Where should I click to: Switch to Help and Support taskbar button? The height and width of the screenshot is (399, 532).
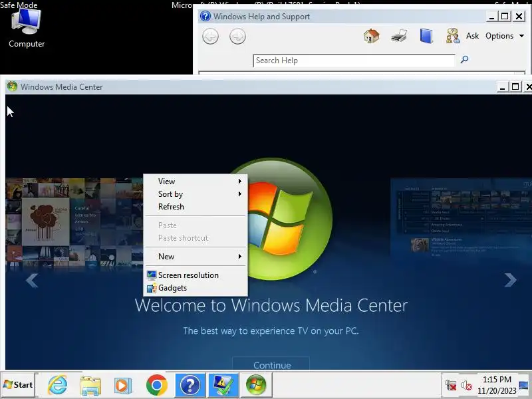190,385
